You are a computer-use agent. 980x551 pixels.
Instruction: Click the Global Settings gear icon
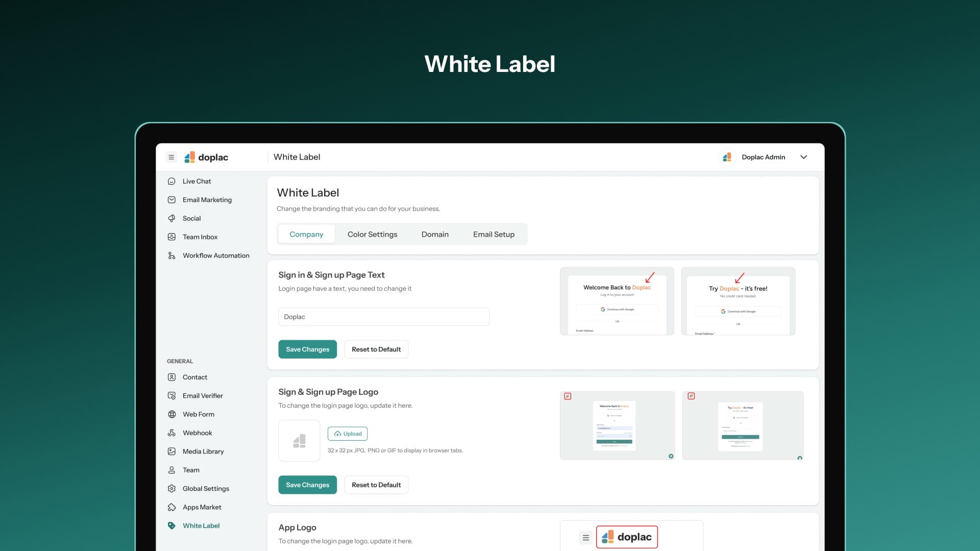(172, 489)
